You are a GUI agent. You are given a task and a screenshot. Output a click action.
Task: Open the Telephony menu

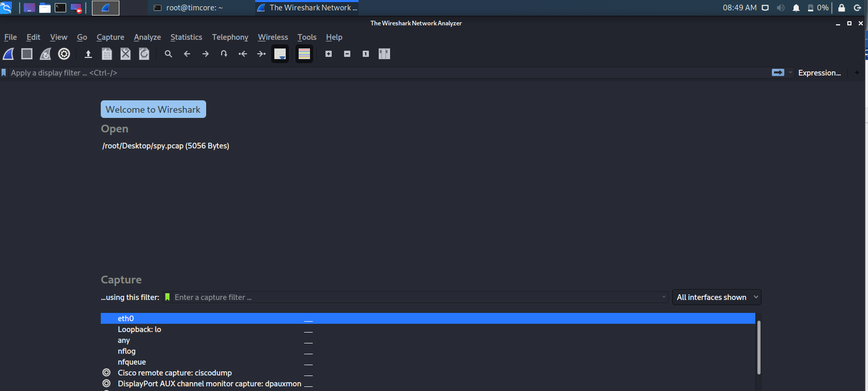click(230, 37)
